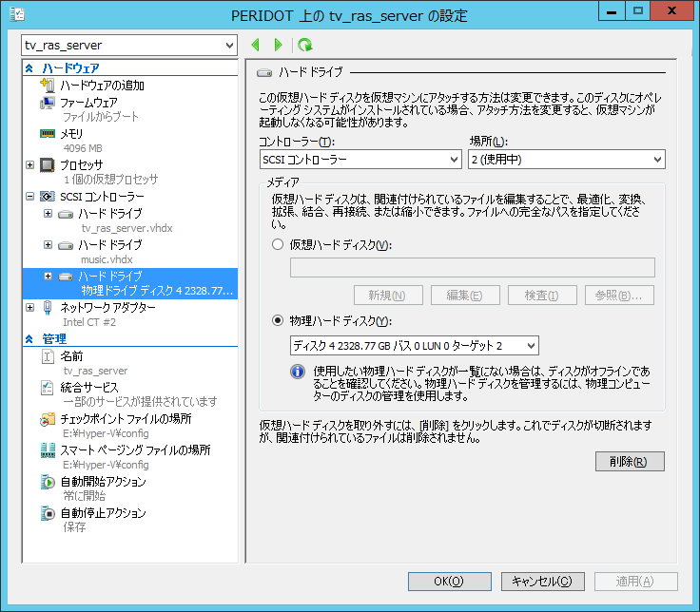Minimize the settings window

[612, 10]
